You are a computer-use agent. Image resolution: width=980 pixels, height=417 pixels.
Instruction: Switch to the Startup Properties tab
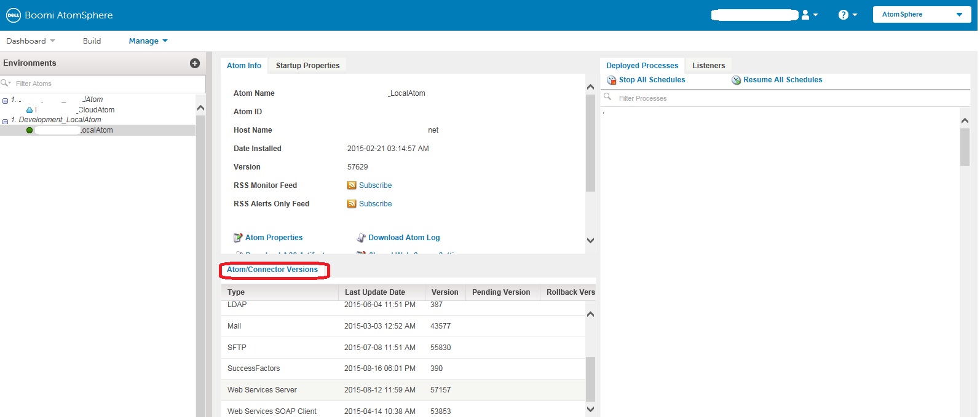pyautogui.click(x=307, y=66)
